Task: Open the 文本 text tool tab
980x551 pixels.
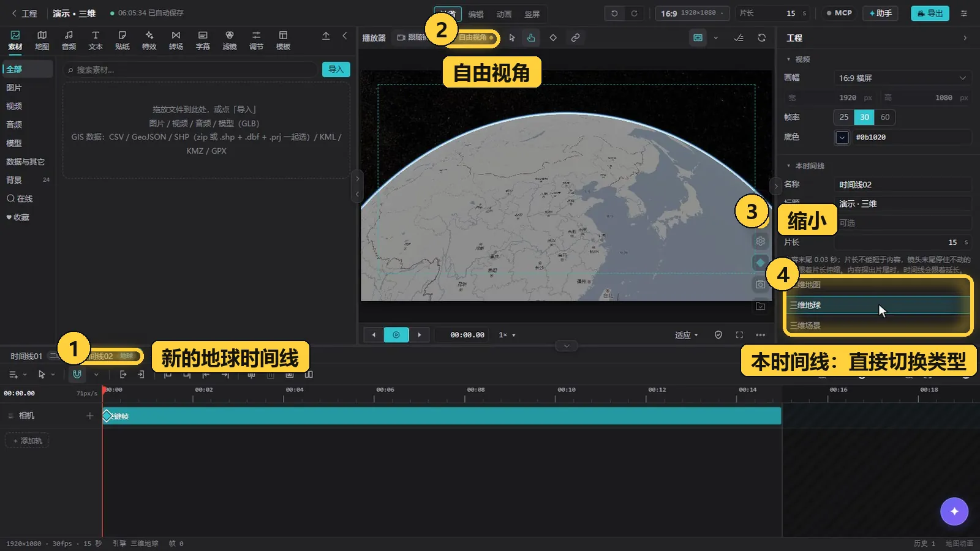Action: 96,40
